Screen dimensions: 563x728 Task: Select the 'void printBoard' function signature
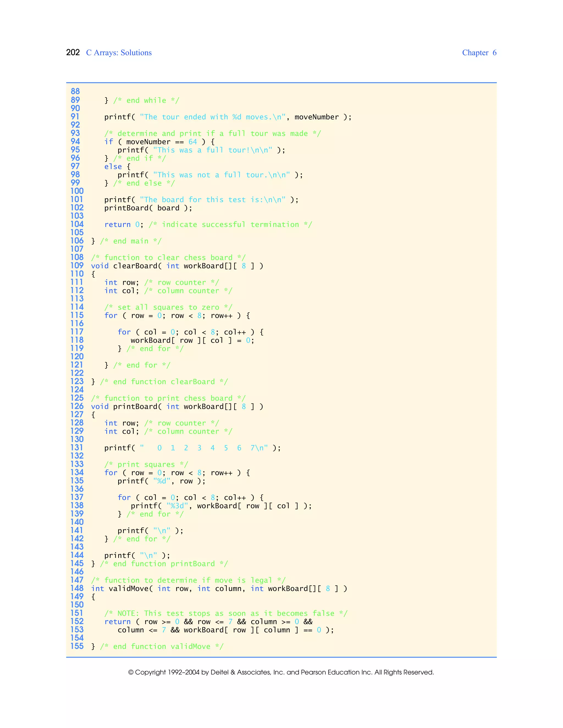coord(177,407)
